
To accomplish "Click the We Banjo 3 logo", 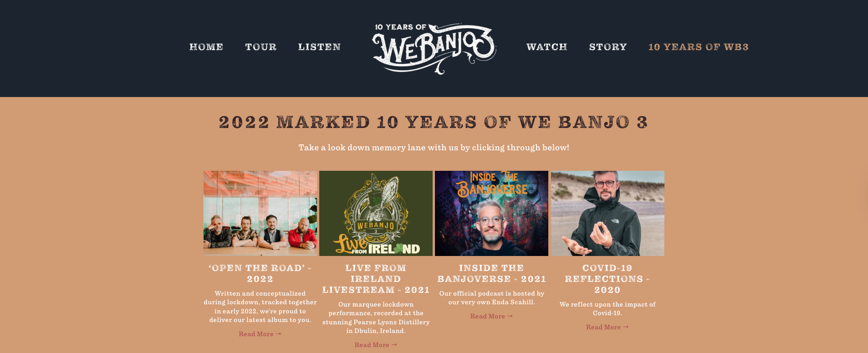I will (434, 48).
